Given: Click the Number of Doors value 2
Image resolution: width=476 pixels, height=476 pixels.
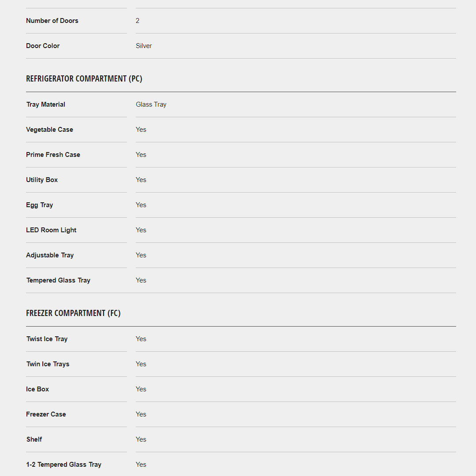Looking at the screenshot, I should pos(138,21).
